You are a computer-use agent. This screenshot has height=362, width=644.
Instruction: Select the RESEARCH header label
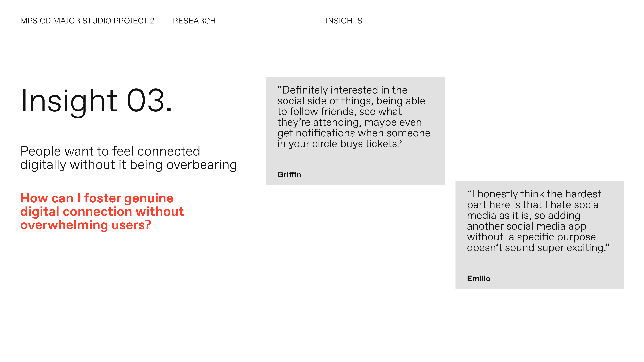coord(194,21)
